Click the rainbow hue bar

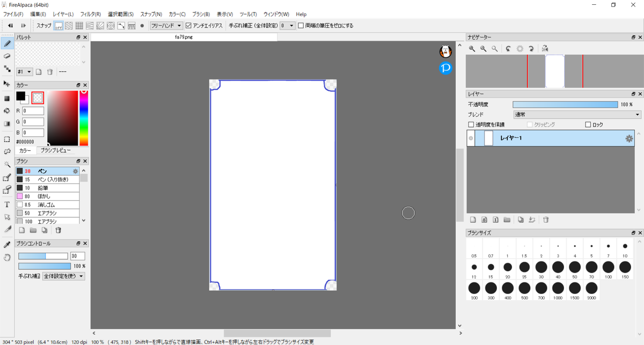(84, 118)
